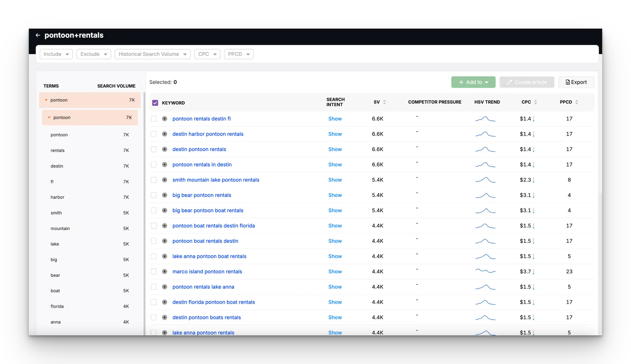Click the Export button

pos(576,82)
